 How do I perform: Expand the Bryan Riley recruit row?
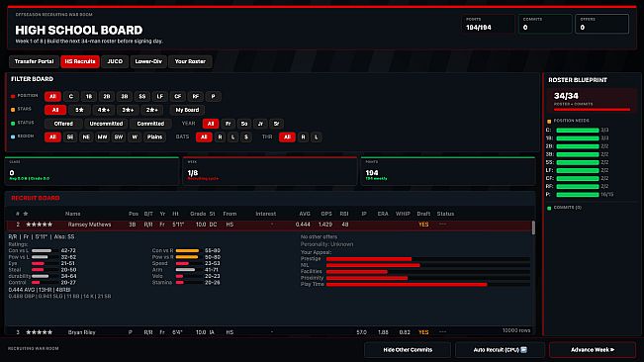(269, 332)
